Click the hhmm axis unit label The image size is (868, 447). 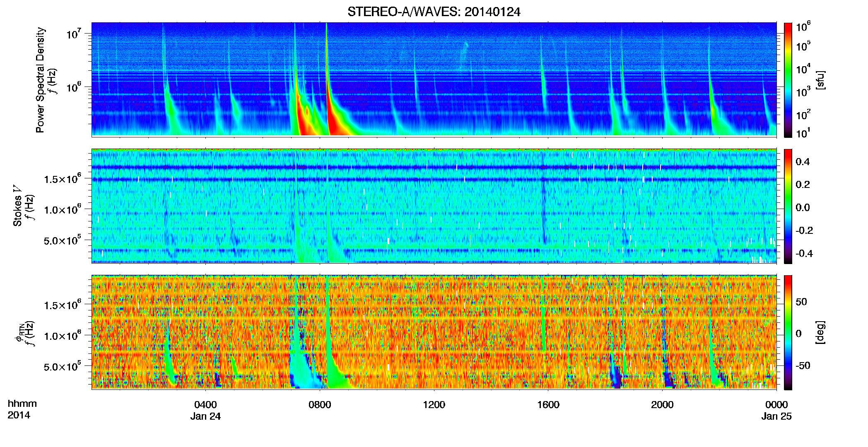pos(22,404)
